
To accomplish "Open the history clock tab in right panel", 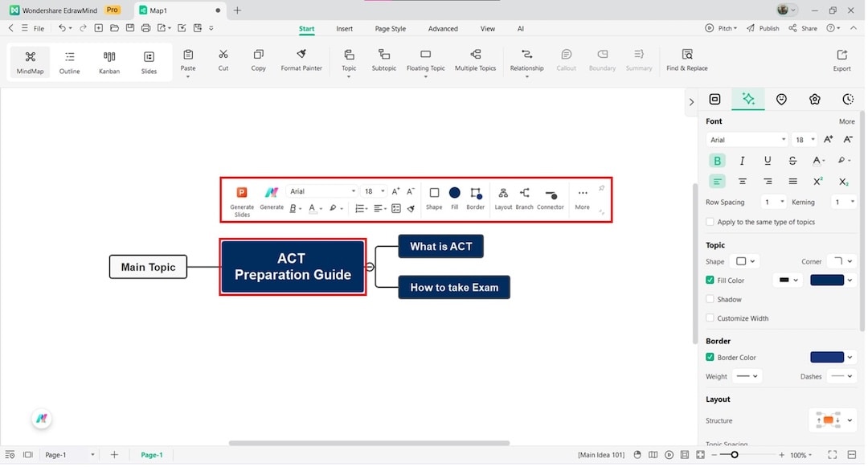I will [x=848, y=99].
